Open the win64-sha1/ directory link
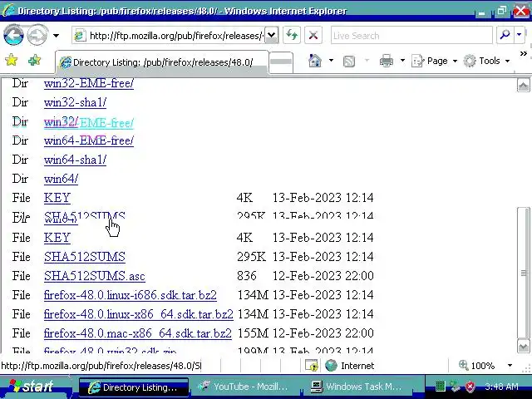 coord(76,160)
